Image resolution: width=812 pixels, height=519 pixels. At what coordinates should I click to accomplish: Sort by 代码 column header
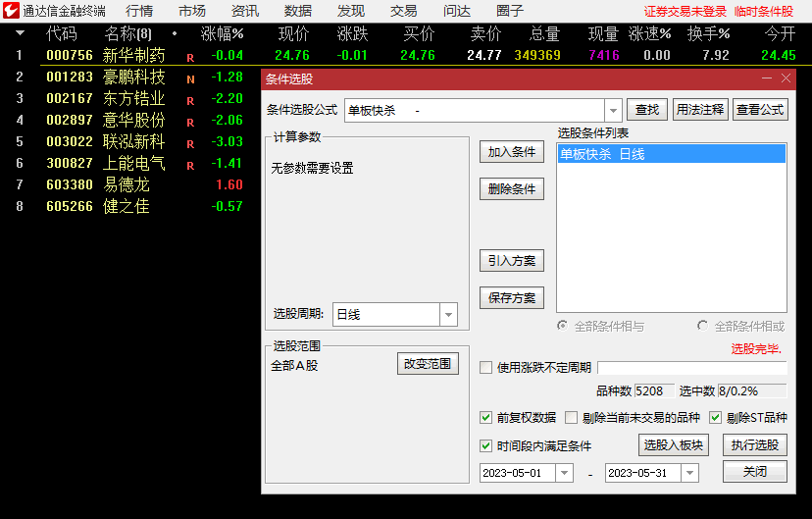coord(61,33)
